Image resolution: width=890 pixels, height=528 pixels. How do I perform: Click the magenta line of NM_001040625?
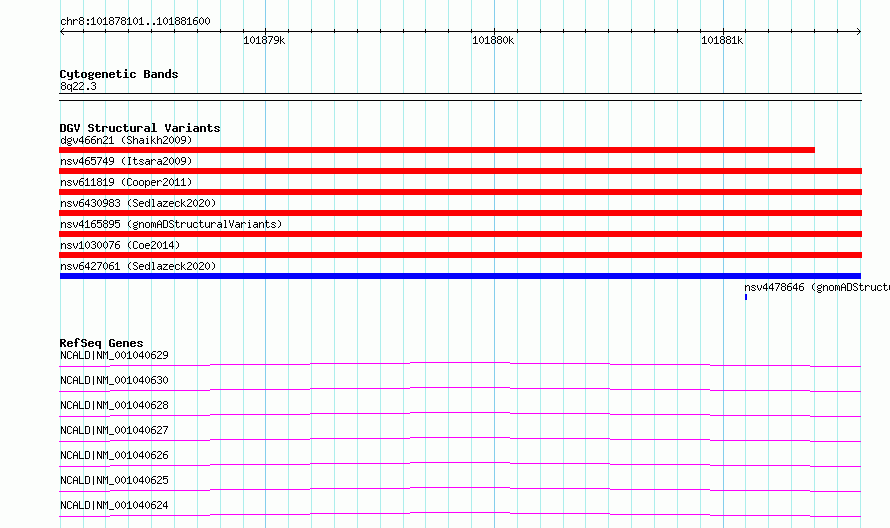click(460, 489)
